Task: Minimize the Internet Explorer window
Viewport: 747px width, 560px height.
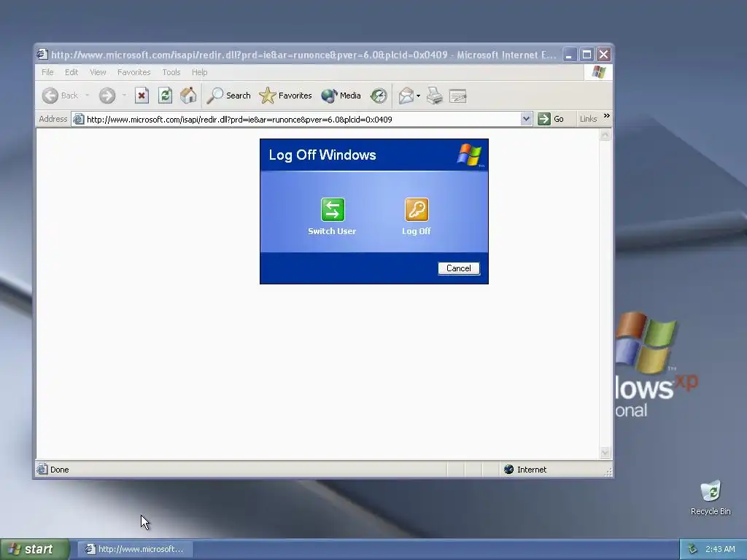Action: (x=569, y=55)
